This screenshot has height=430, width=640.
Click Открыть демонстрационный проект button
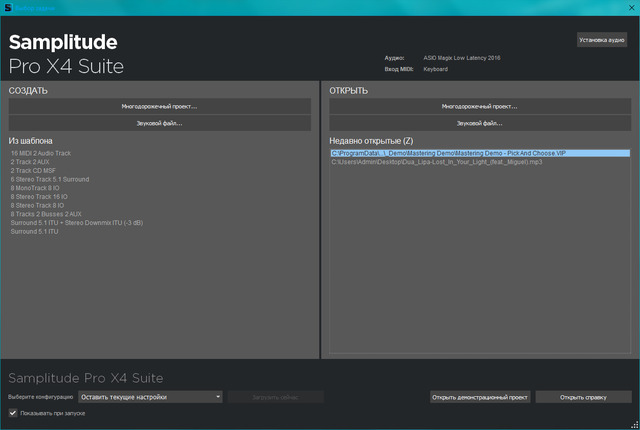click(x=480, y=397)
